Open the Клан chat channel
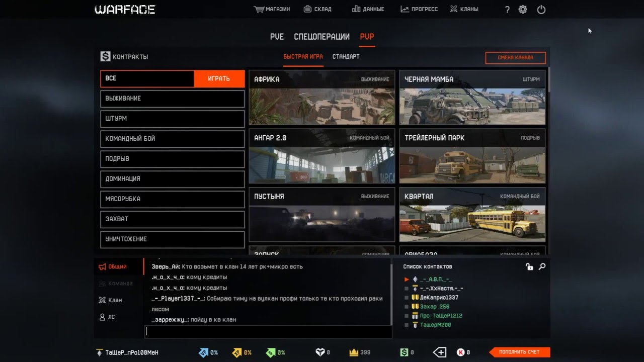 111,300
